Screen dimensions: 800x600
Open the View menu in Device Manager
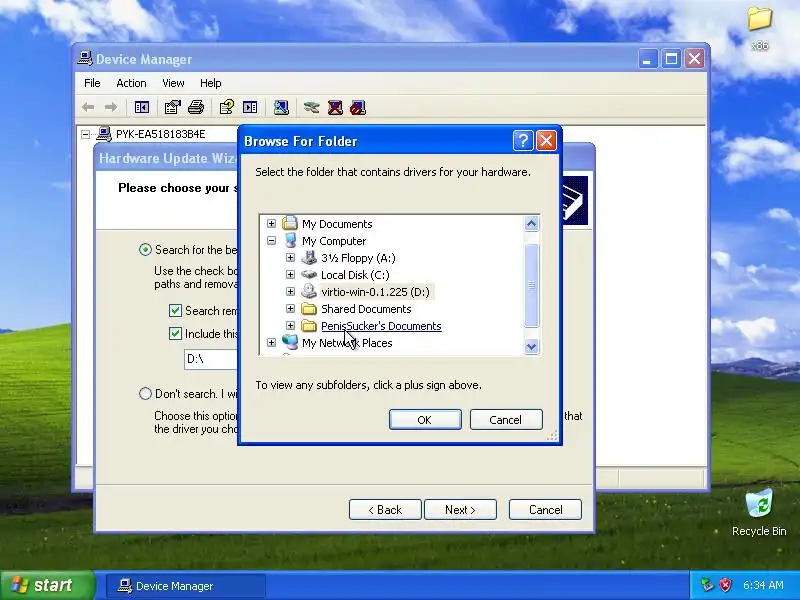coord(173,83)
